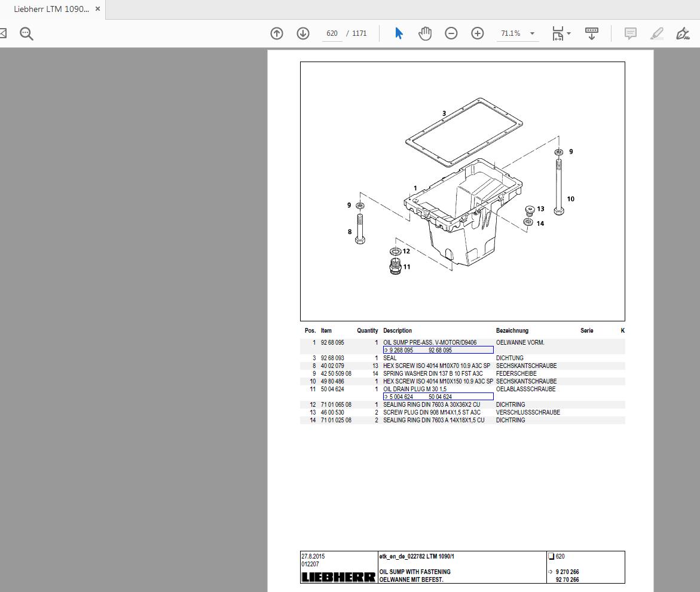Click the fit page scrolling tool icon
Screen dimensions: 700x592
tap(558, 33)
